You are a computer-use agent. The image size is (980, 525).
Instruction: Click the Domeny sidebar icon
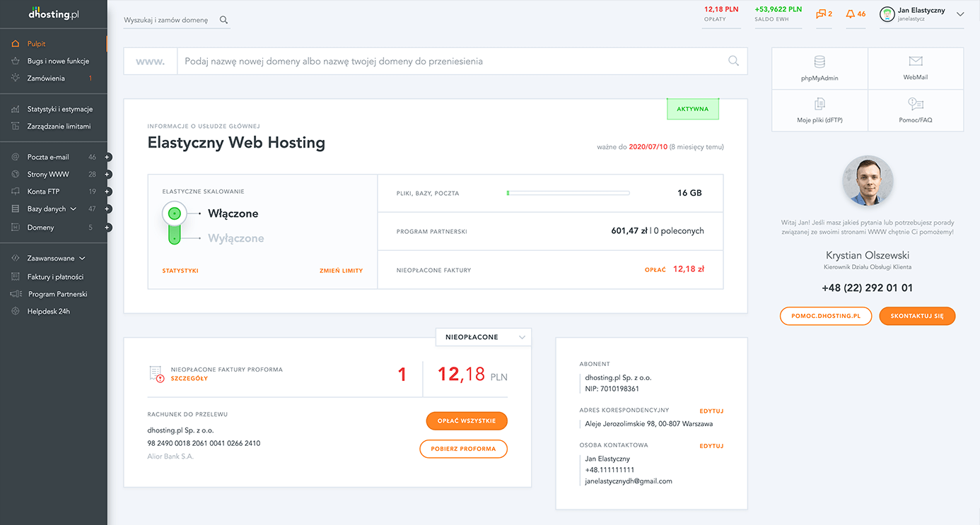point(16,228)
